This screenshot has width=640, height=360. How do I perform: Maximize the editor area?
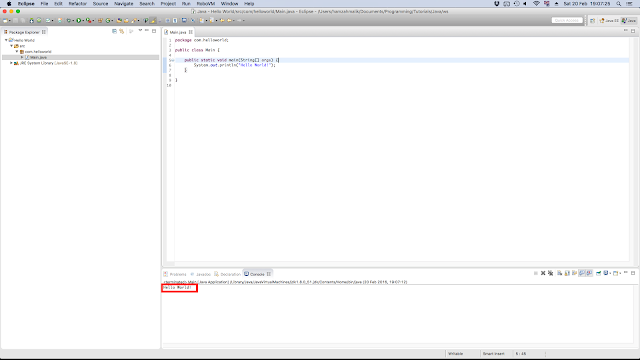tap(633, 31)
